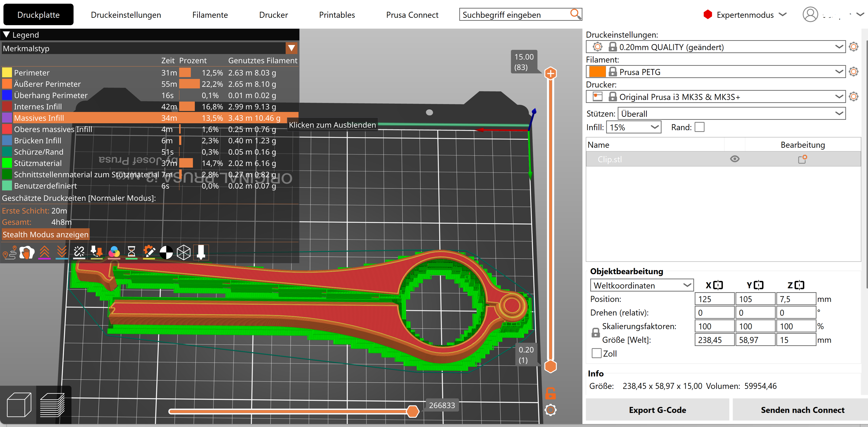Screen dimensions: 868x427
Task: Check the Zoll units checkbox
Action: point(596,353)
